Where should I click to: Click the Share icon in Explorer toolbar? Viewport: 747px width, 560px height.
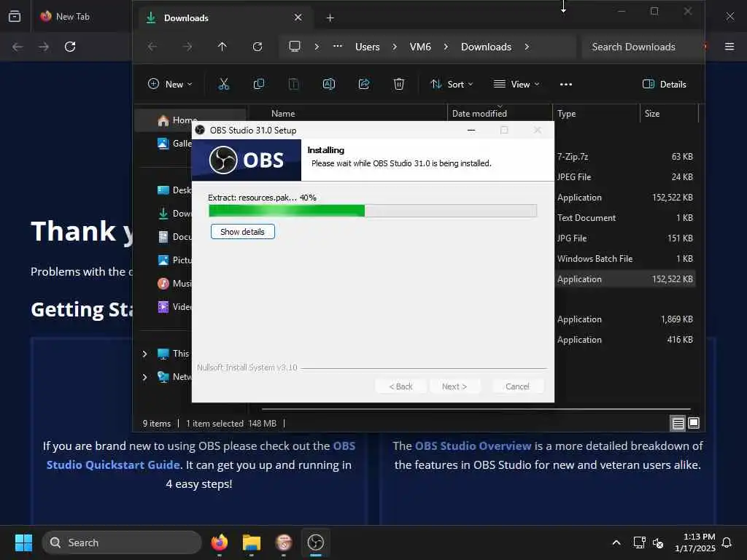364,85
